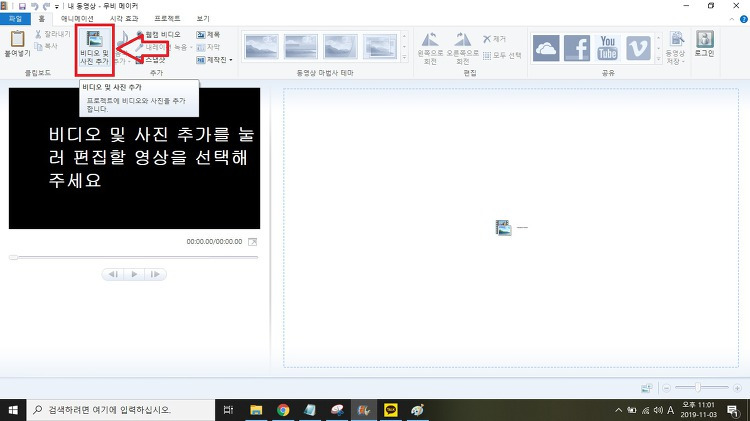Select the third AutoMovie theme thumbnail

point(340,46)
